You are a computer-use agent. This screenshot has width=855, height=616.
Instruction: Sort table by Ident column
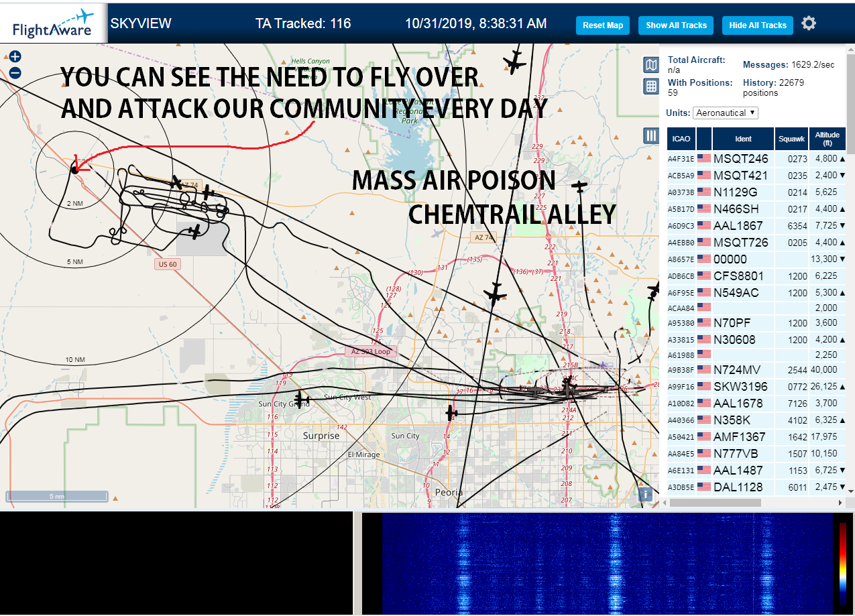click(x=743, y=139)
